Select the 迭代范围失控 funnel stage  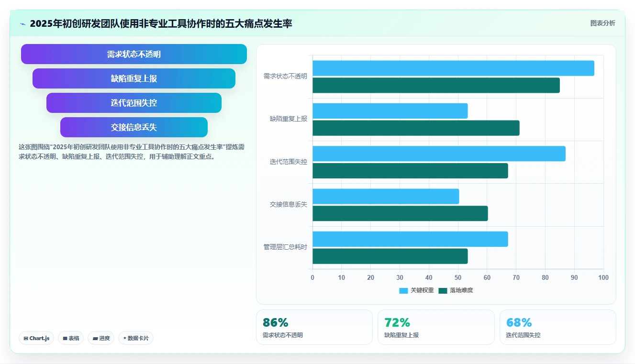point(134,103)
